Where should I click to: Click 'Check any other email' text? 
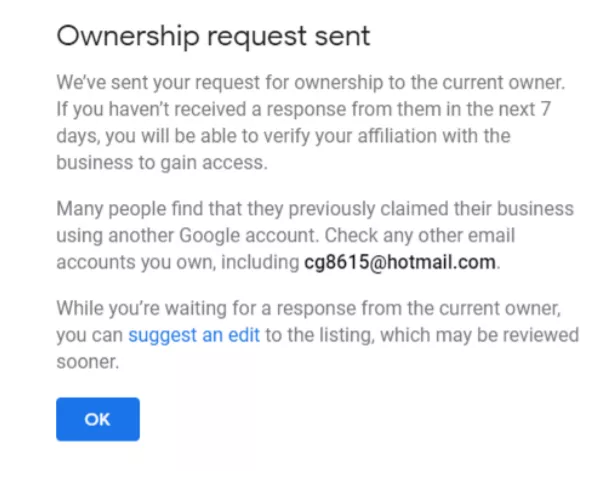click(x=420, y=235)
